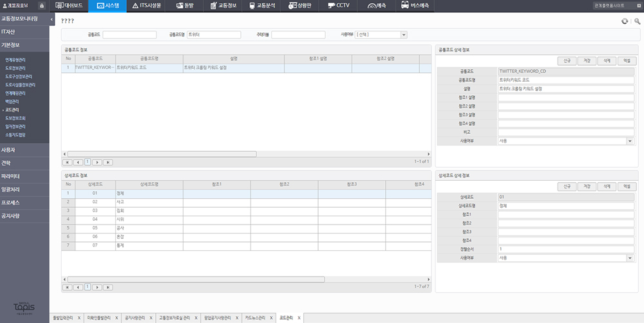Expand 사용여부 dropdown in 상세코드 상세 정보

pos(630,257)
